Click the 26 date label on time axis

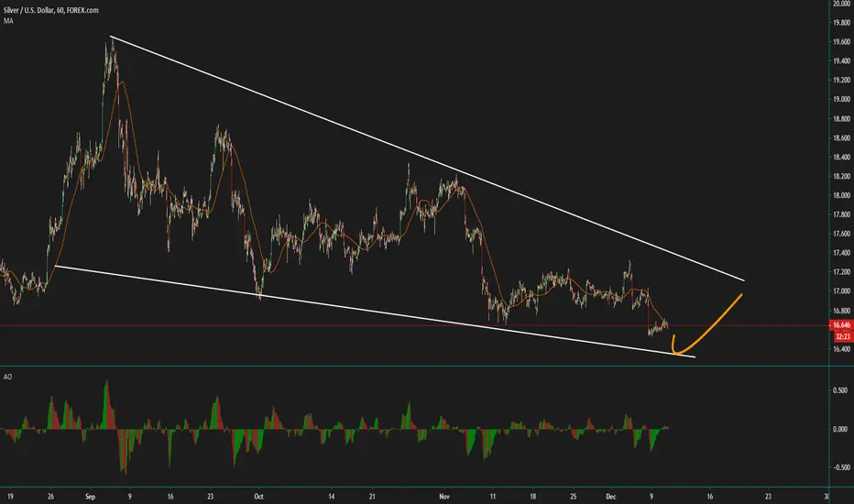coord(50,497)
